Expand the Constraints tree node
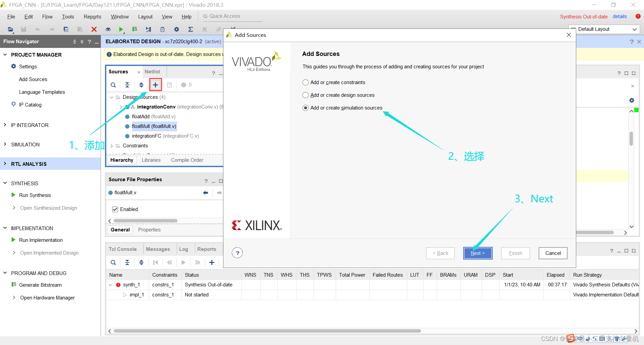 click(112, 146)
